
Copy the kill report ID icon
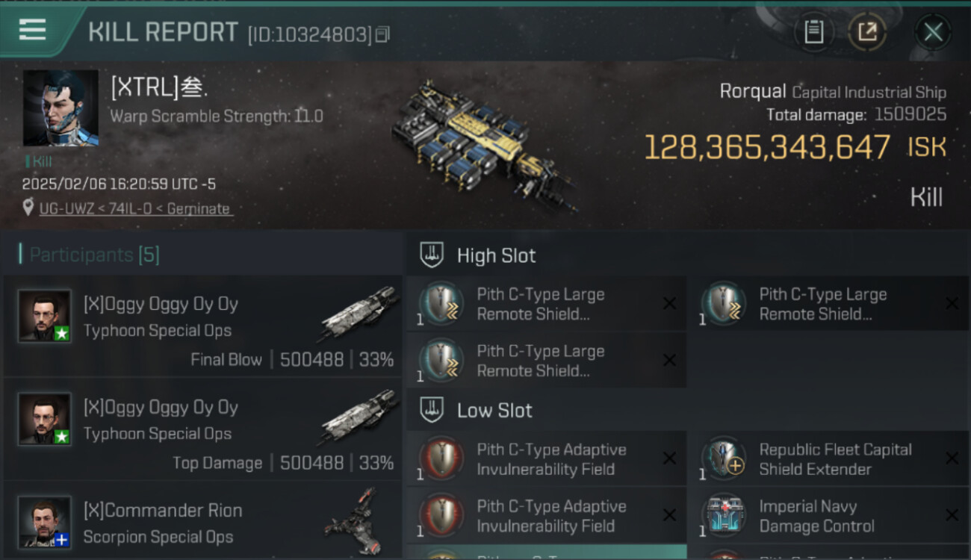tap(382, 34)
